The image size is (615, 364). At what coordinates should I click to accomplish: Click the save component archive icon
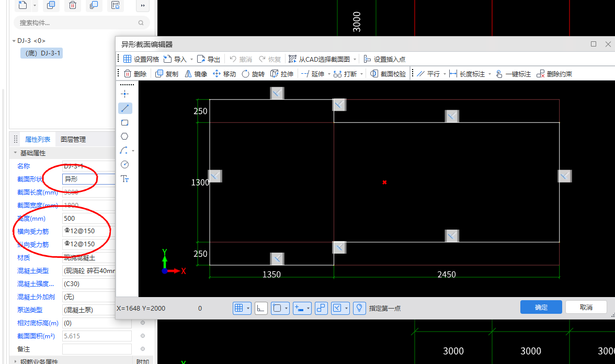tap(115, 5)
